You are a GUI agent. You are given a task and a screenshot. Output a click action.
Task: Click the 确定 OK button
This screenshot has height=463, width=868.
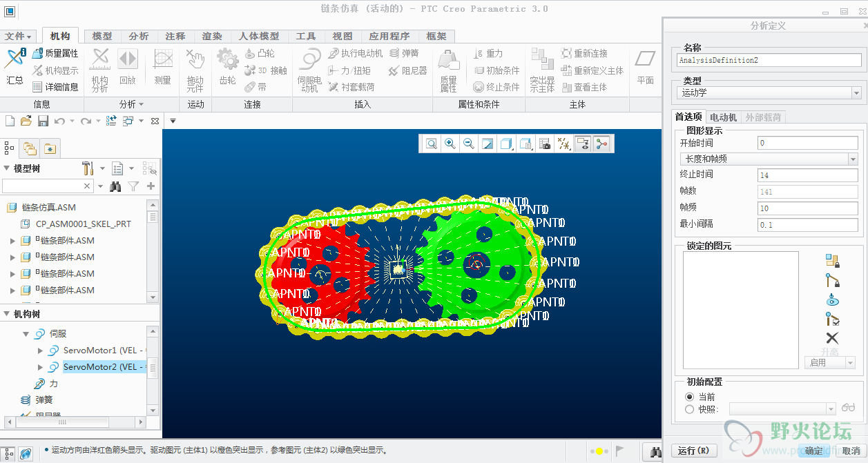click(813, 451)
